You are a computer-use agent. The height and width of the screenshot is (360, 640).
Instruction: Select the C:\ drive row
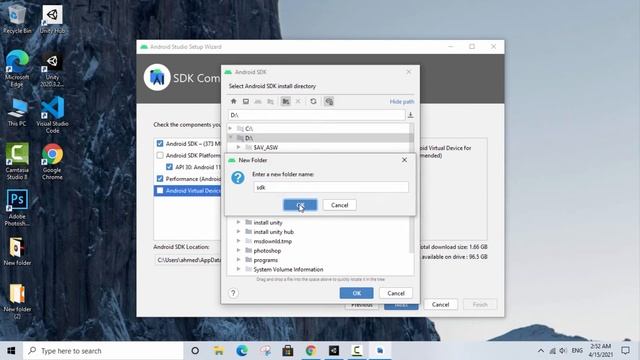pos(318,129)
